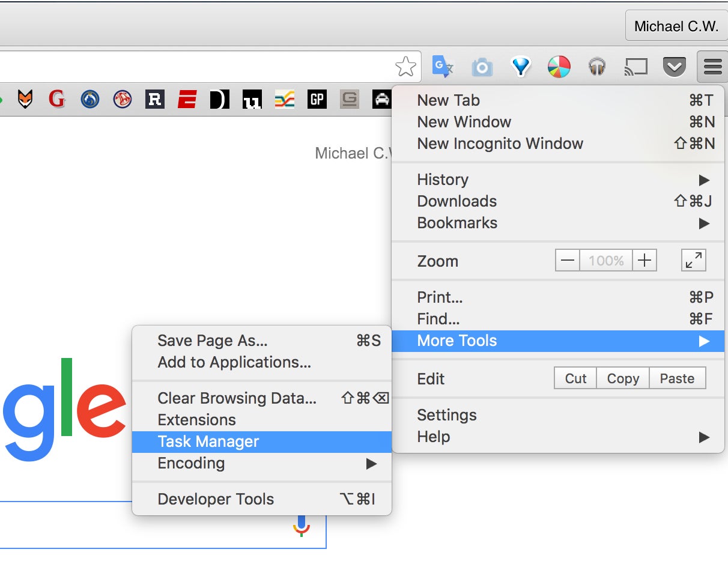728x567 pixels.
Task: Increase zoom with the plus button
Action: [x=645, y=261]
